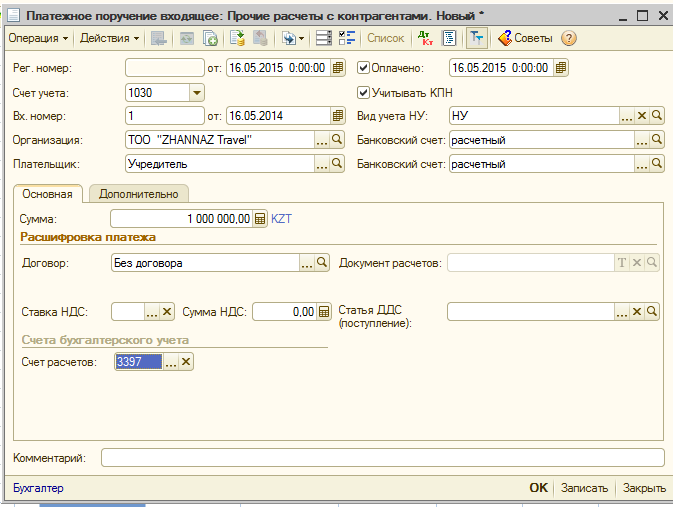Image resolution: width=673 pixels, height=507 pixels.
Task: Open calendar for incoming number date
Action: [x=338, y=116]
